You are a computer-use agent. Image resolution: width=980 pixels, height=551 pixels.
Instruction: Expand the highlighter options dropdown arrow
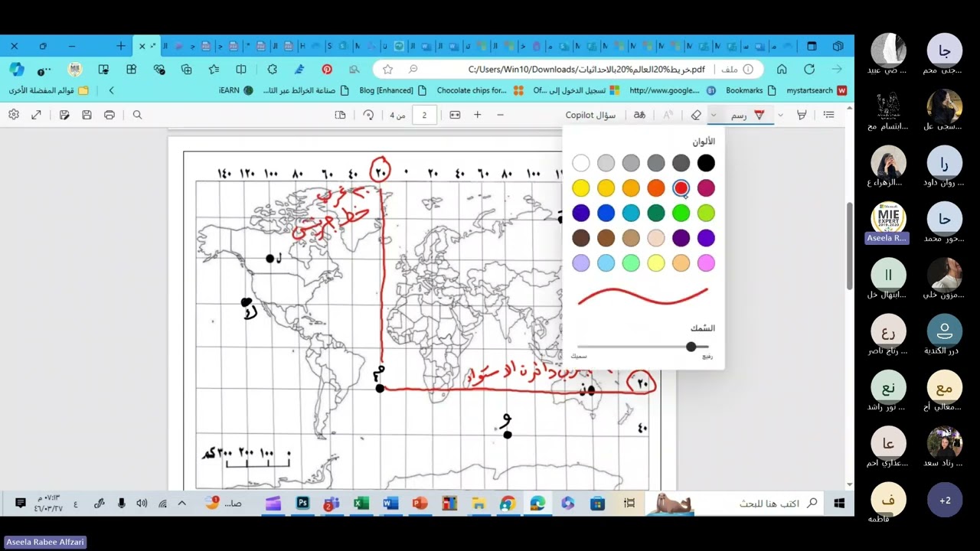(780, 115)
